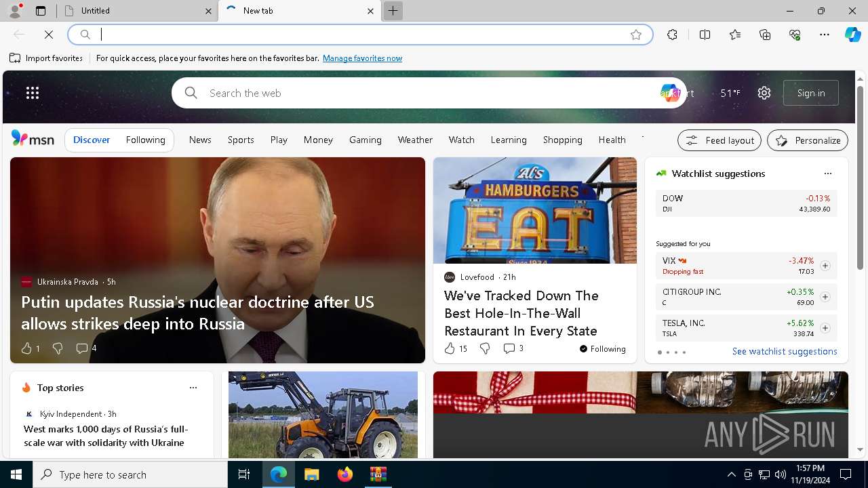Open the News category

pos(200,140)
